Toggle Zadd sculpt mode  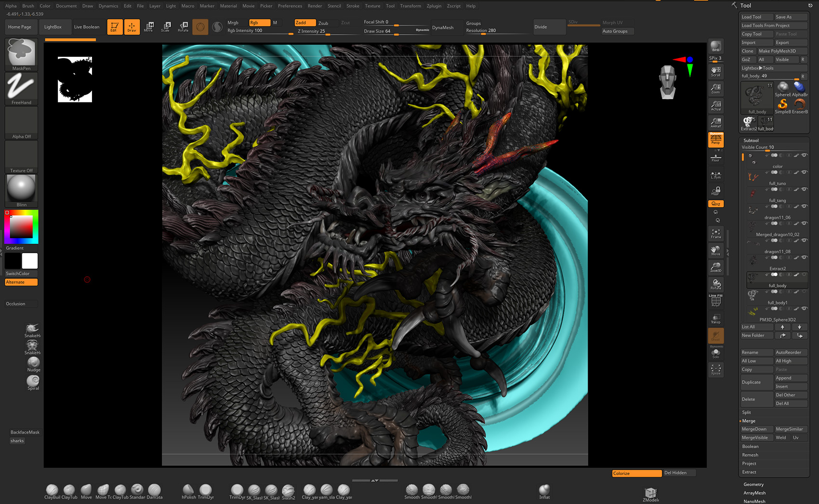point(305,23)
